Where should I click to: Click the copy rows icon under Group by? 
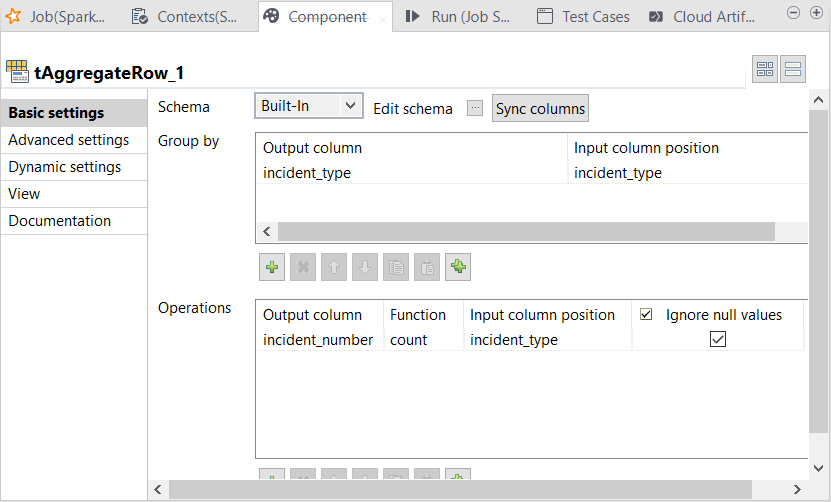point(396,267)
